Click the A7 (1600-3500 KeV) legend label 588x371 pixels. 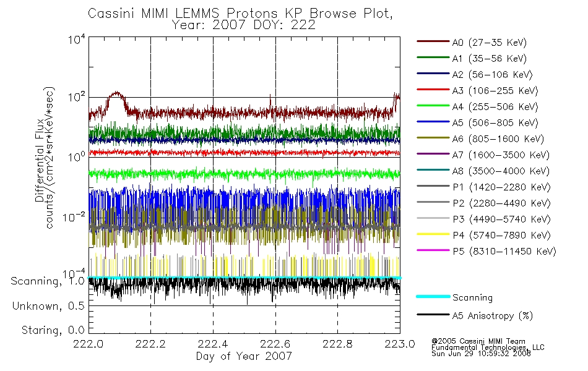501,156
